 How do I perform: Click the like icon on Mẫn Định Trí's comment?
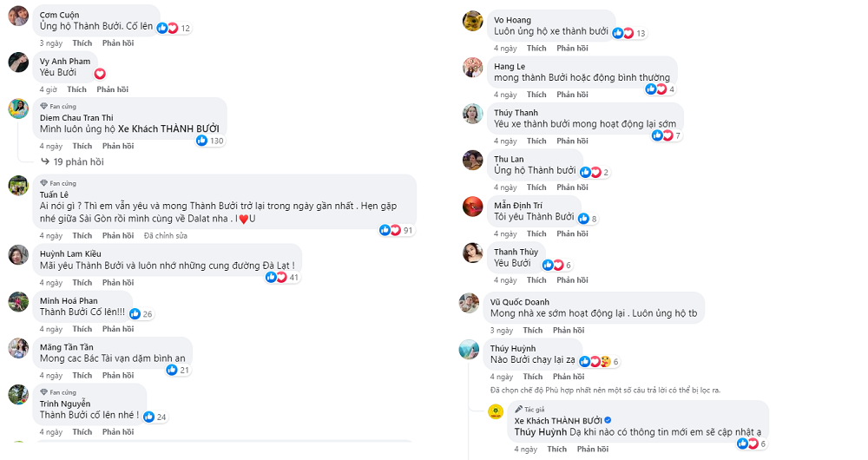pyautogui.click(x=583, y=219)
